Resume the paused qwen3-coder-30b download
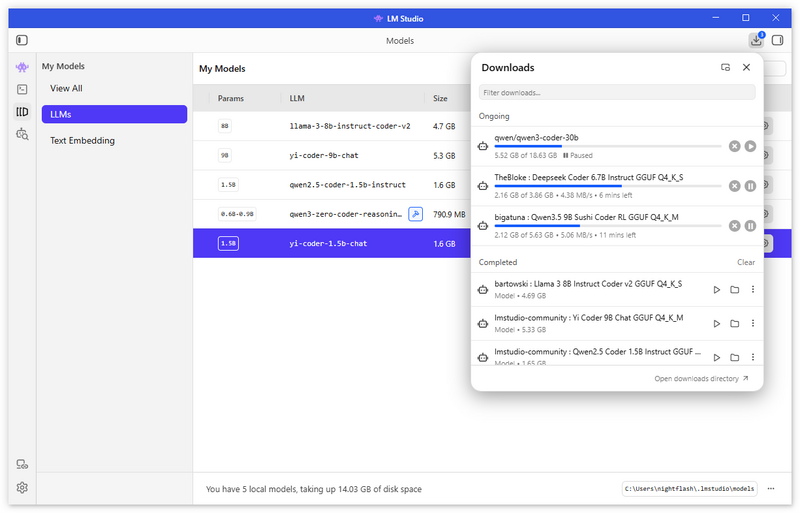The image size is (800, 513). tap(750, 146)
